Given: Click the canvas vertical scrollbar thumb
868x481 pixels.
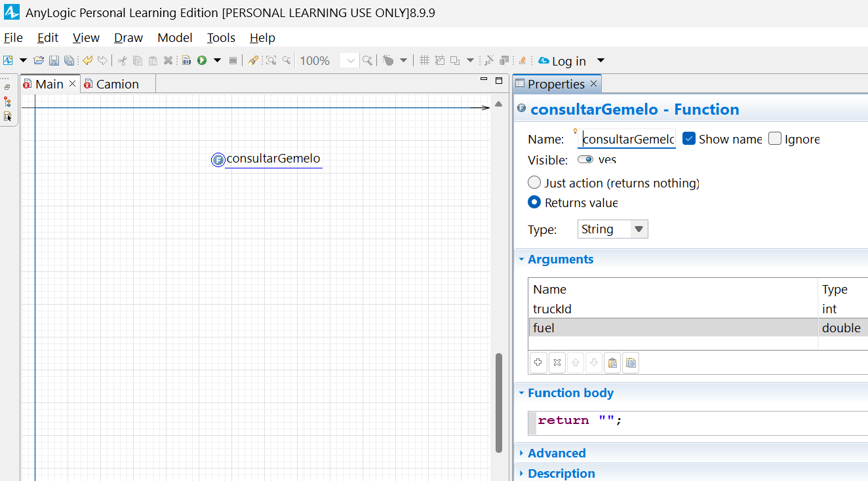Looking at the screenshot, I should pyautogui.click(x=499, y=402).
